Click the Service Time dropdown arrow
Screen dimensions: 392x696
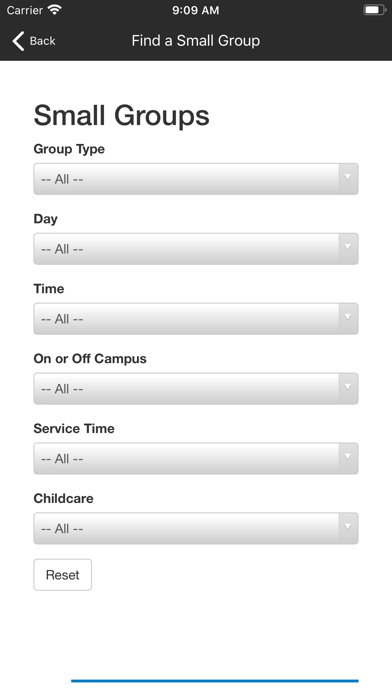pyautogui.click(x=348, y=457)
